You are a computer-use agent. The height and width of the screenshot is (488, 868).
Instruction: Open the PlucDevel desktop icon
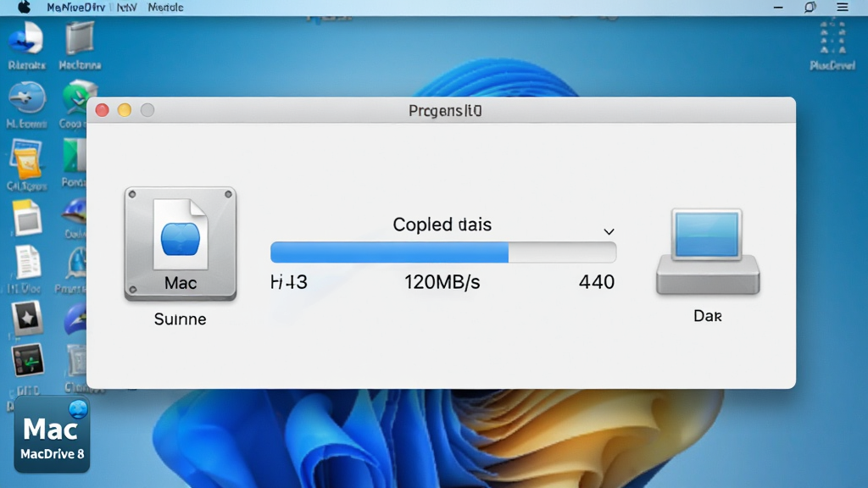click(x=832, y=46)
